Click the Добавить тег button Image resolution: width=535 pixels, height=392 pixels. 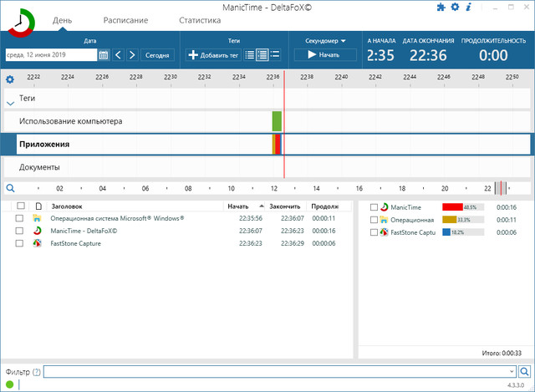(213, 55)
